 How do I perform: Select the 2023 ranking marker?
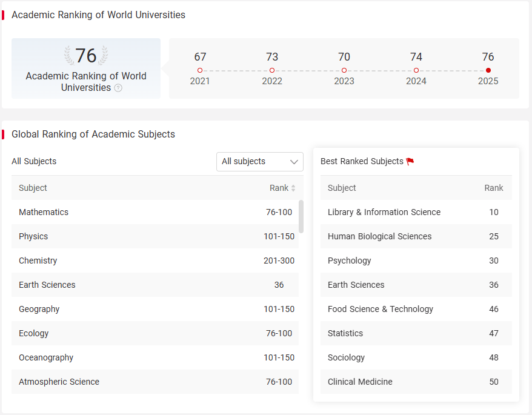tap(344, 70)
